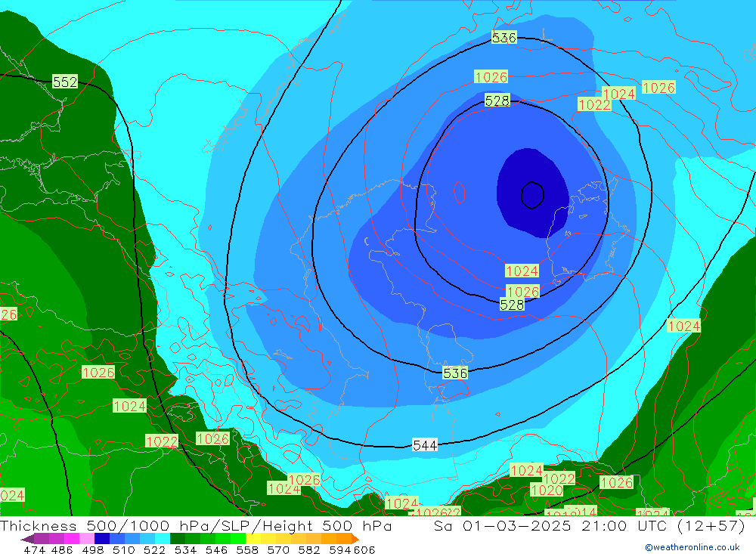Click the legend value 606

[x=364, y=549]
